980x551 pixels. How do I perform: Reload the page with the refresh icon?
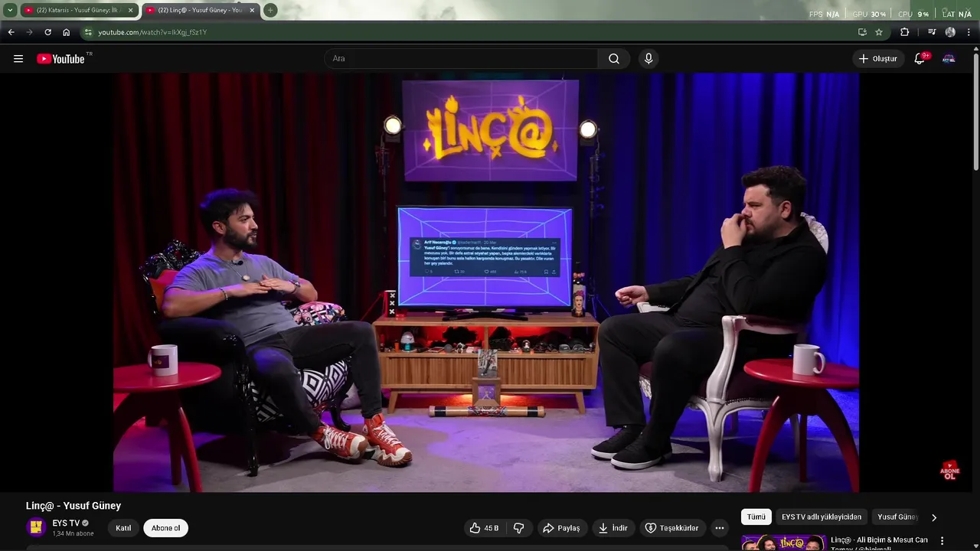click(x=47, y=32)
